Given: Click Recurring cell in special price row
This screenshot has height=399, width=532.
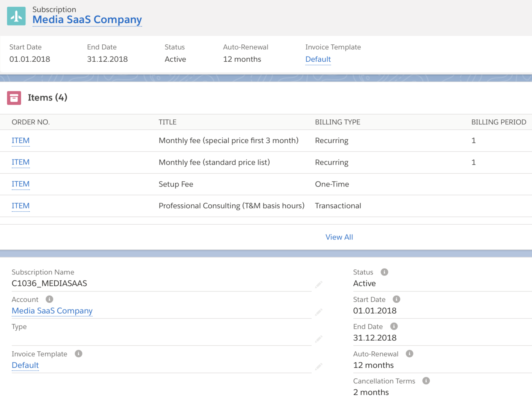Looking at the screenshot, I should (332, 140).
